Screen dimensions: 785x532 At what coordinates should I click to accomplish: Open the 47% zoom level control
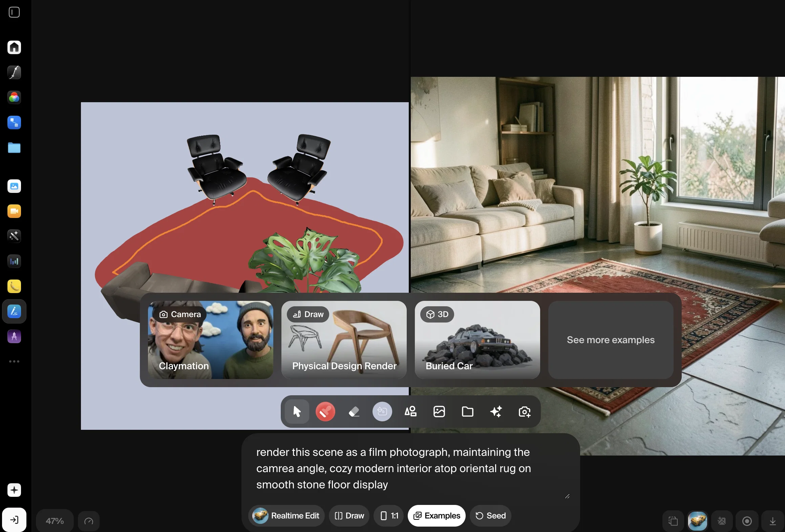55,521
